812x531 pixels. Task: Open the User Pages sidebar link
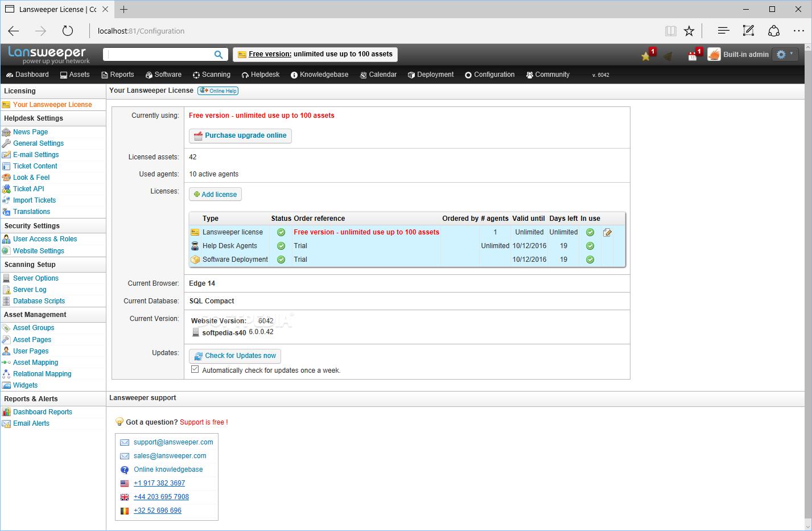click(31, 351)
